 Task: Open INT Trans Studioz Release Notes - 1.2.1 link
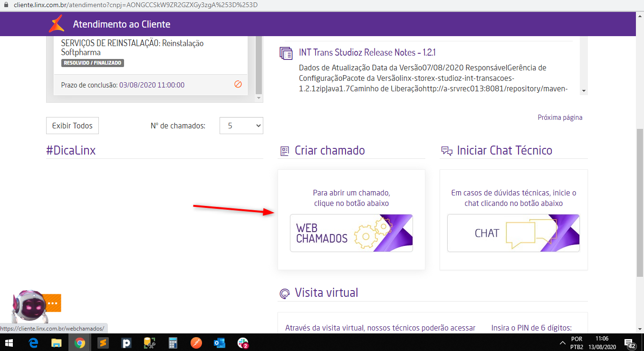(367, 52)
